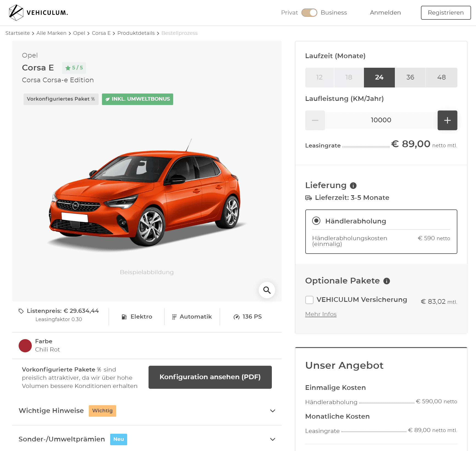Click the Optionale Pakete info icon

point(387,281)
